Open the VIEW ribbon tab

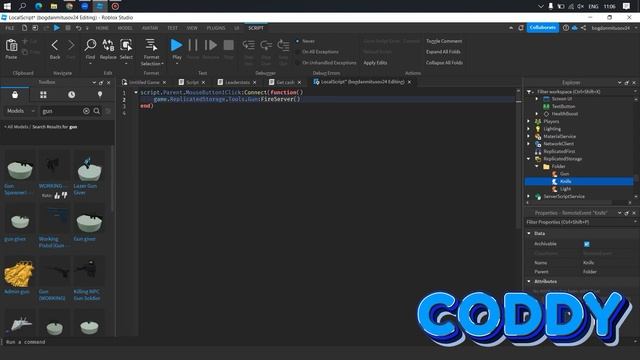pyautogui.click(x=192, y=28)
